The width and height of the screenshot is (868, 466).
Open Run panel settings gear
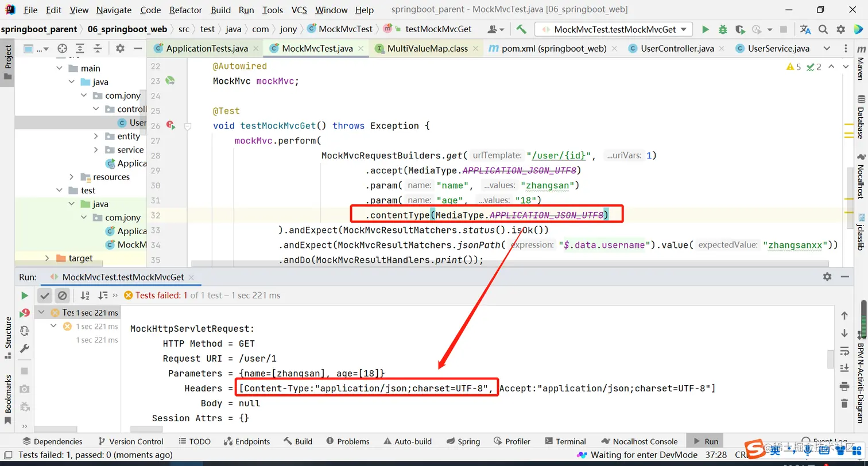point(827,277)
